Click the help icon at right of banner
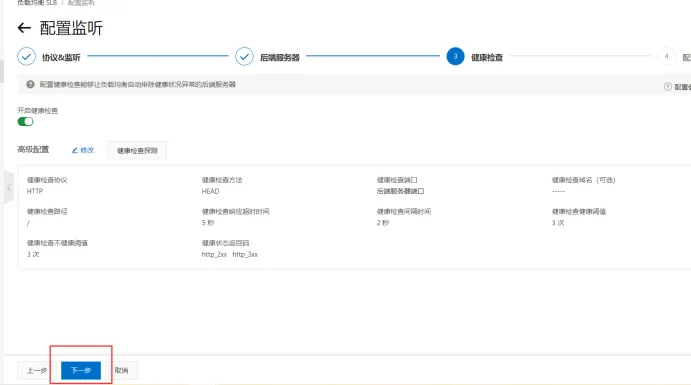Viewport: 691px width, 385px height. click(x=667, y=87)
